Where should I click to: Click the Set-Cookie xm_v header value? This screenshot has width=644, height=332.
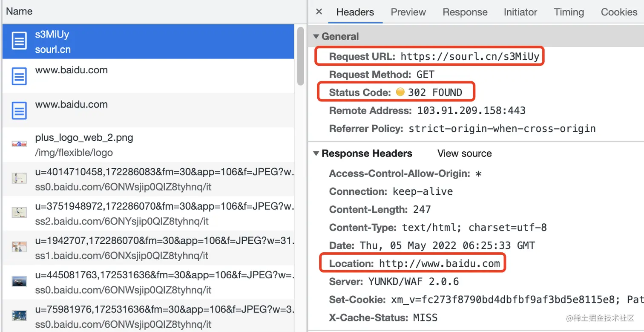coord(517,300)
